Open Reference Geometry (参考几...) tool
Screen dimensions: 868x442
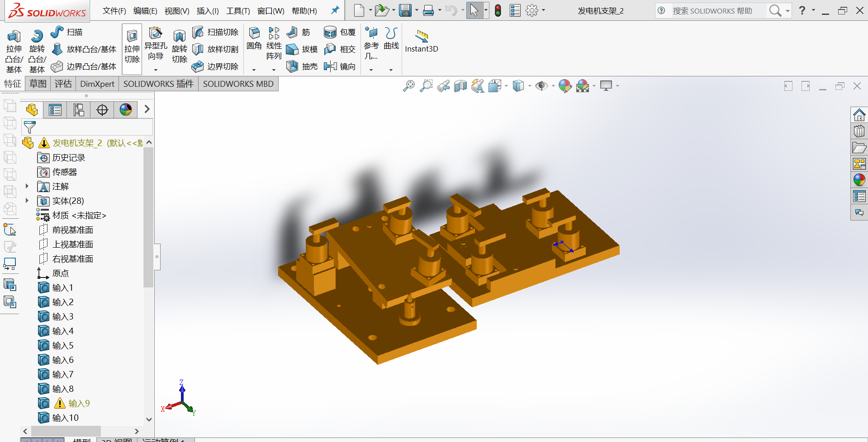pos(371,43)
